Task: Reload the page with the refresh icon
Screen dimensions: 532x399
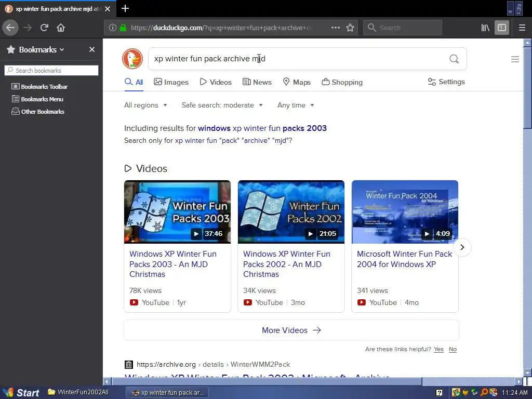Action: [x=44, y=28]
